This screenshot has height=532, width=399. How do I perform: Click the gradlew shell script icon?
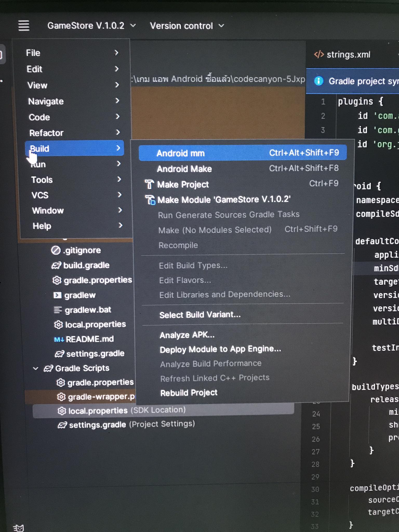click(x=57, y=295)
